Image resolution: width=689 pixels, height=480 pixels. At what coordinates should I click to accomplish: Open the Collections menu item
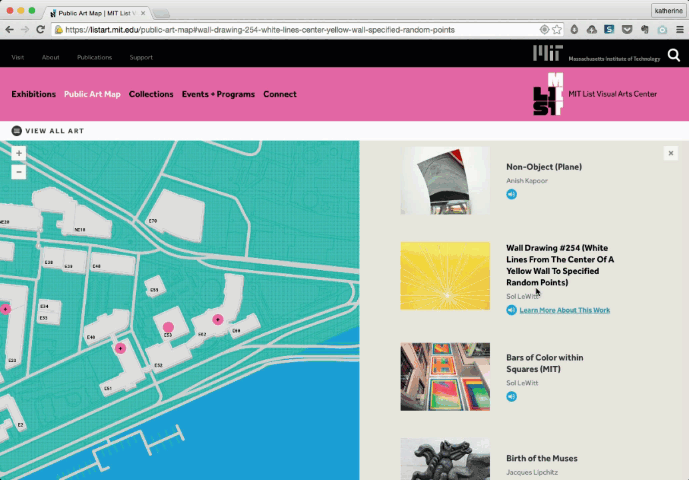[151, 94]
